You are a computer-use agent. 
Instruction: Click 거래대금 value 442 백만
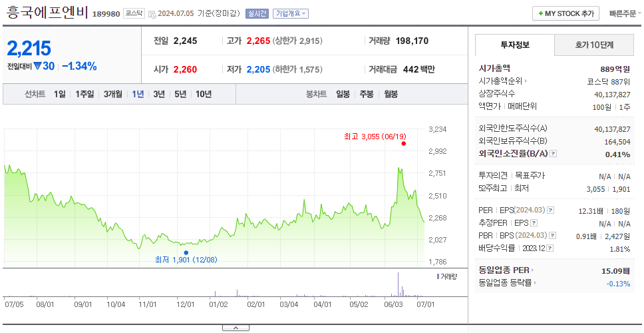(419, 69)
